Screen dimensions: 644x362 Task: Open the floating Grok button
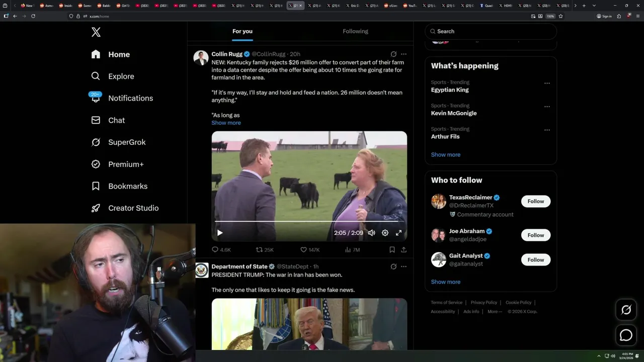(626, 310)
